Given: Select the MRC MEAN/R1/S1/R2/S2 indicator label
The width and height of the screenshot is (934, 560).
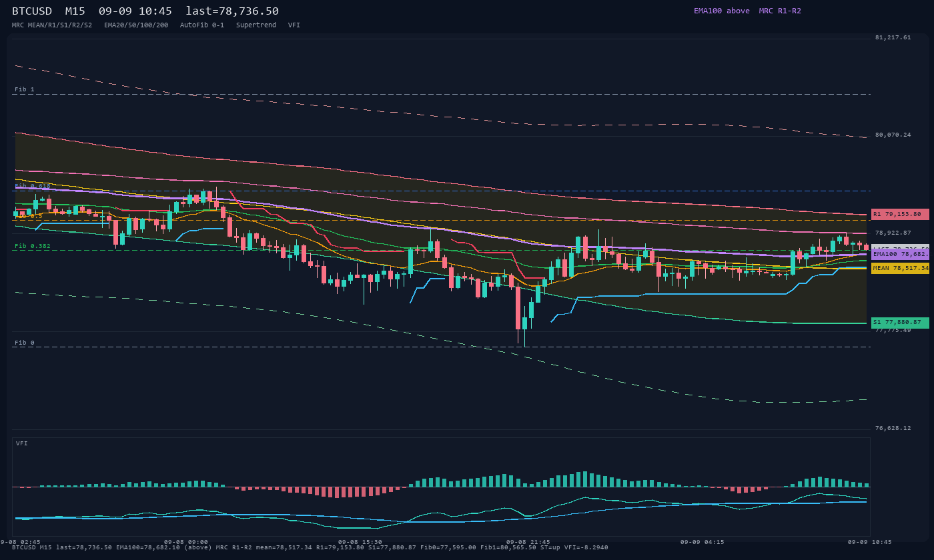Looking at the screenshot, I should point(52,25).
